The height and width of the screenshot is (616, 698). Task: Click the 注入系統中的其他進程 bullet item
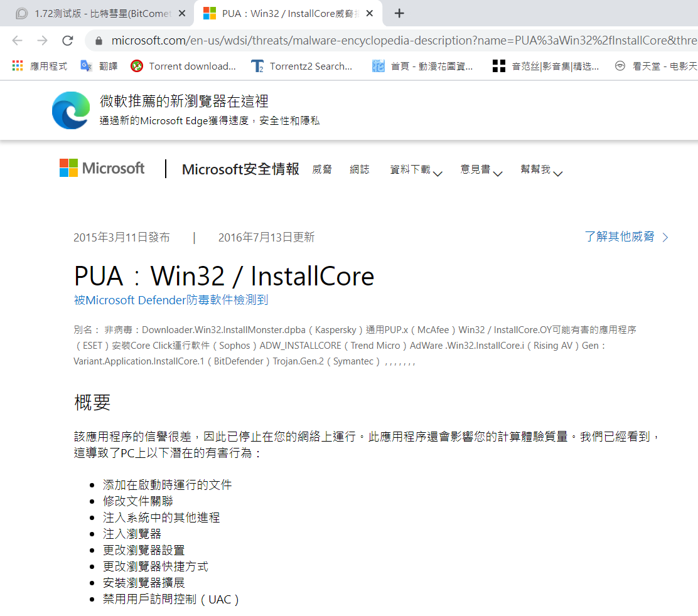161,518
